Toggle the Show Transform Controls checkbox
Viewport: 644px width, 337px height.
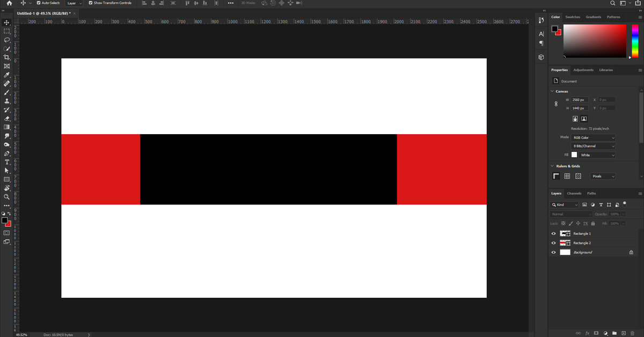91,3
